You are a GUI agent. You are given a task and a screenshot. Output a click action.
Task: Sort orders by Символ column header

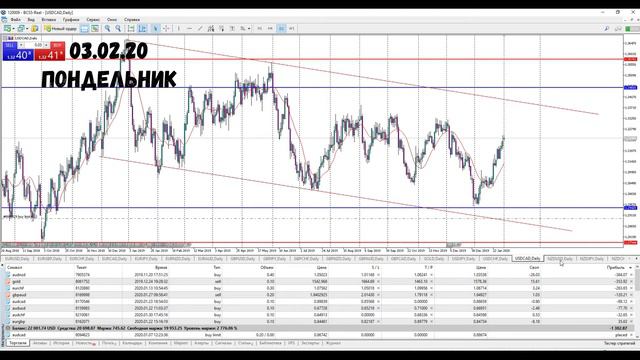pos(15,267)
